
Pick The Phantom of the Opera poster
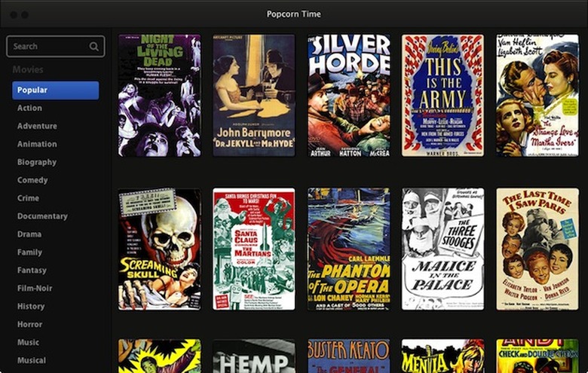[349, 249]
